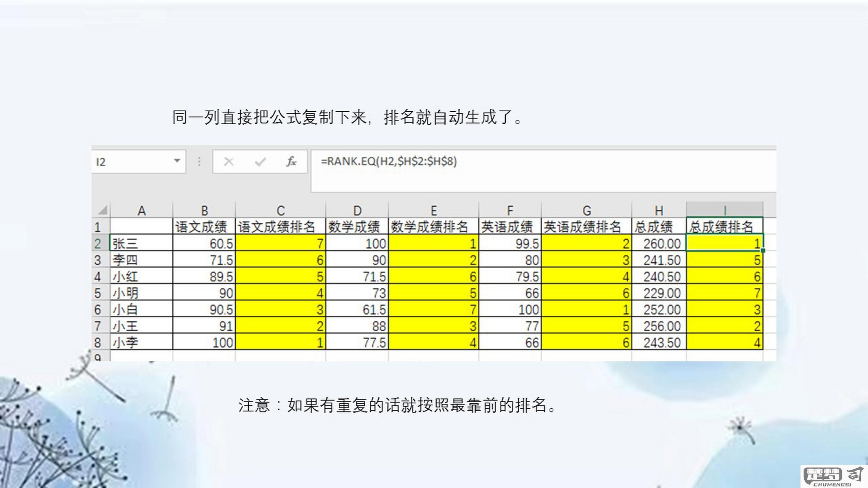868x488 pixels.
Task: Select row 7 header
Action: pos(101,326)
